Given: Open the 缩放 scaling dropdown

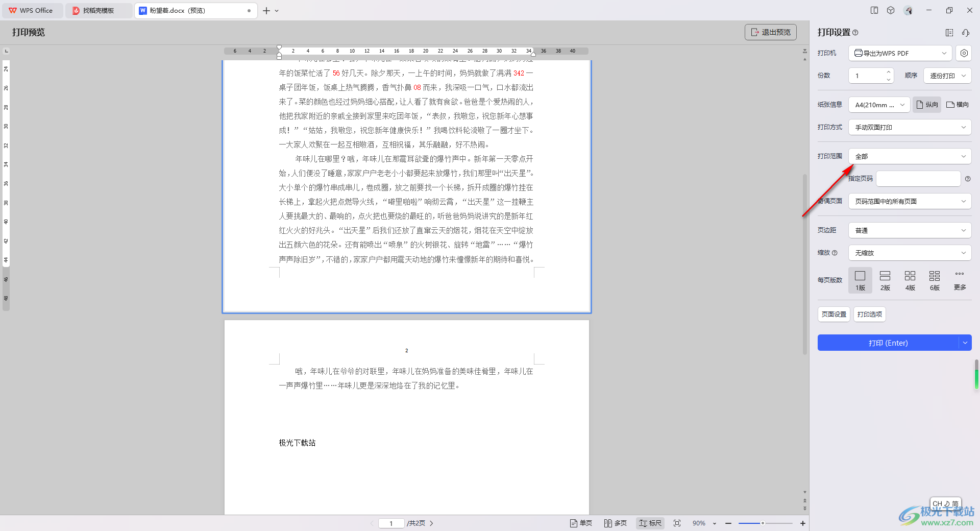Looking at the screenshot, I should pos(910,253).
